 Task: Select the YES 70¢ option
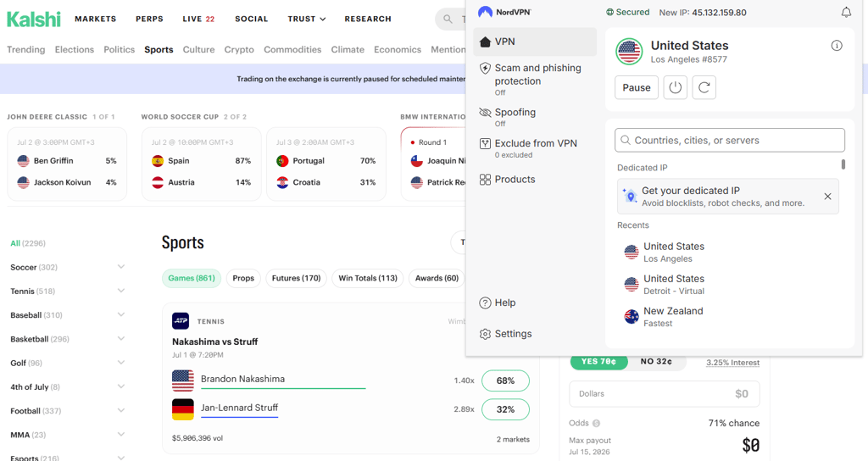[x=598, y=361]
